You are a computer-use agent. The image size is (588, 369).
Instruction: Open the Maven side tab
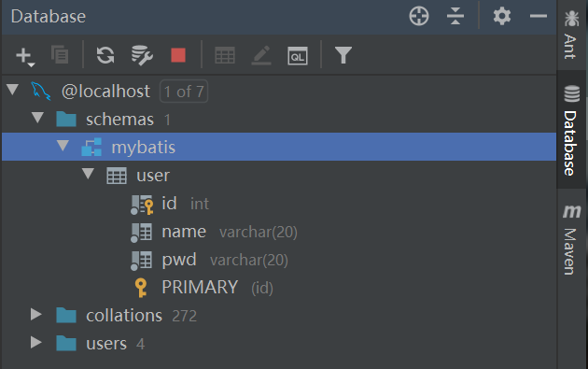(571, 239)
